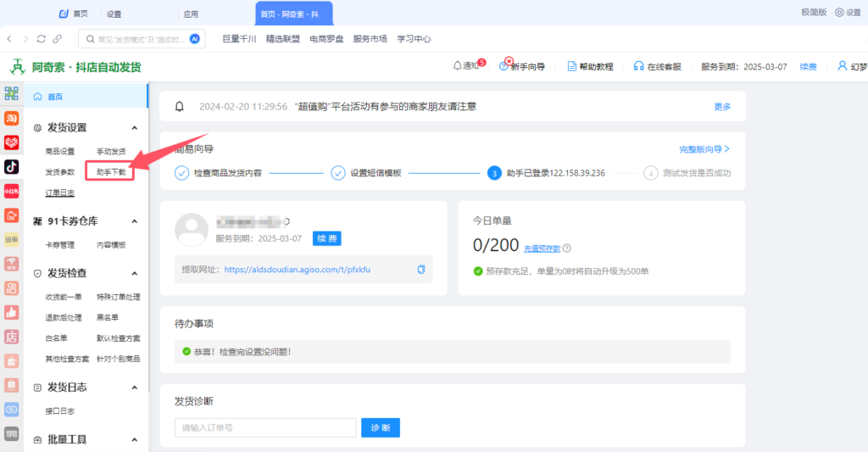Focus the 请输入订单号 input field
The width and height of the screenshot is (868, 452).
[265, 427]
